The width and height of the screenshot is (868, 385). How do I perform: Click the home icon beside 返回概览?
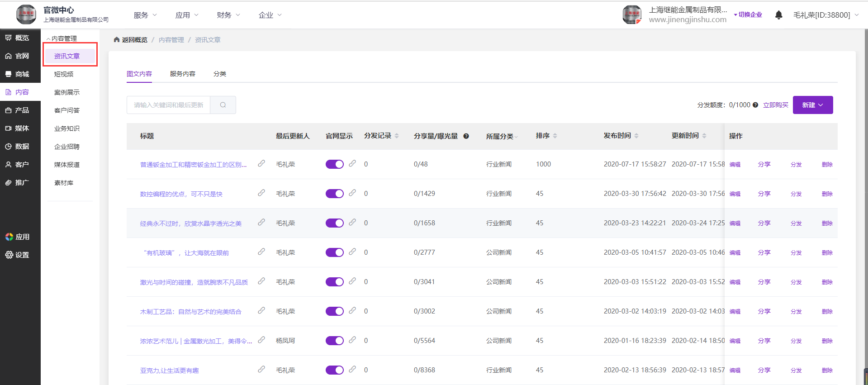click(117, 40)
